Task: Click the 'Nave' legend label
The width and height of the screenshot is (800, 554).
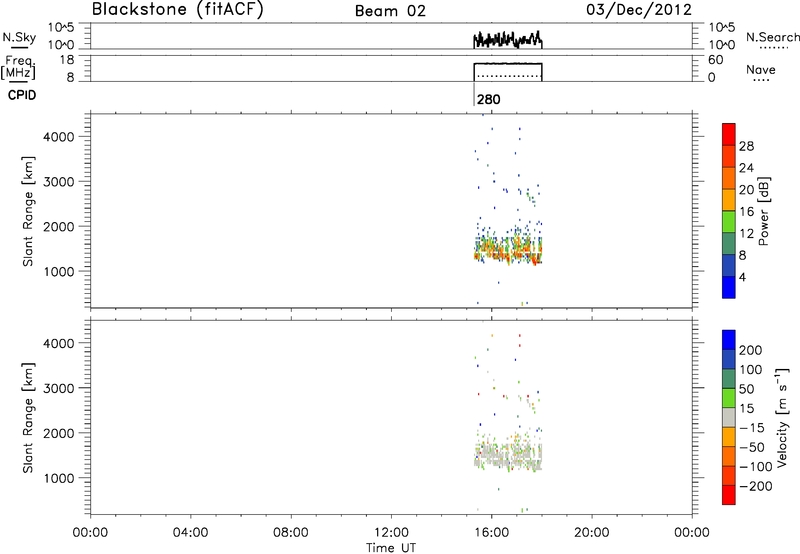Action: [x=761, y=69]
